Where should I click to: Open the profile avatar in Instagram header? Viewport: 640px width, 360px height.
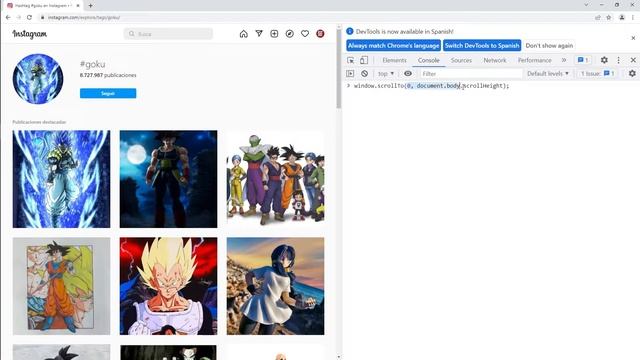(320, 34)
